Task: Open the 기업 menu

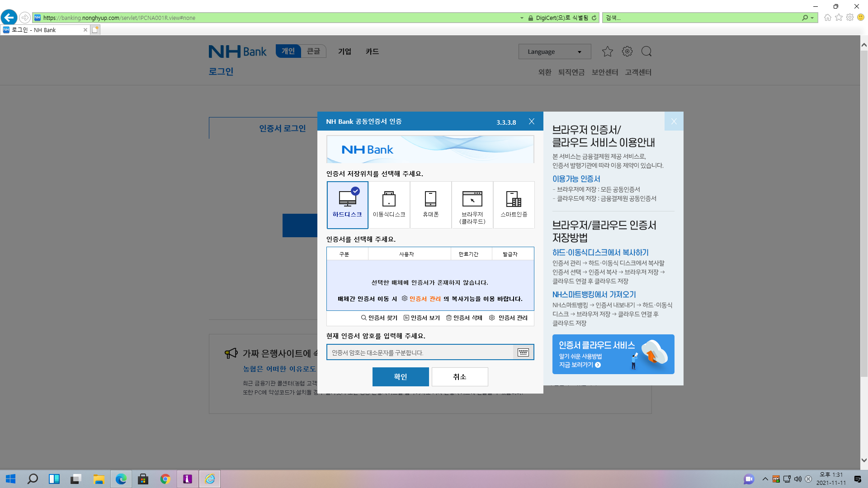Action: pyautogui.click(x=344, y=52)
